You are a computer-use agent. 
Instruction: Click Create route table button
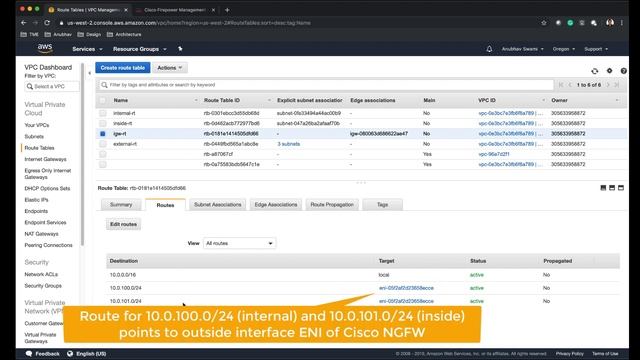tap(123, 68)
